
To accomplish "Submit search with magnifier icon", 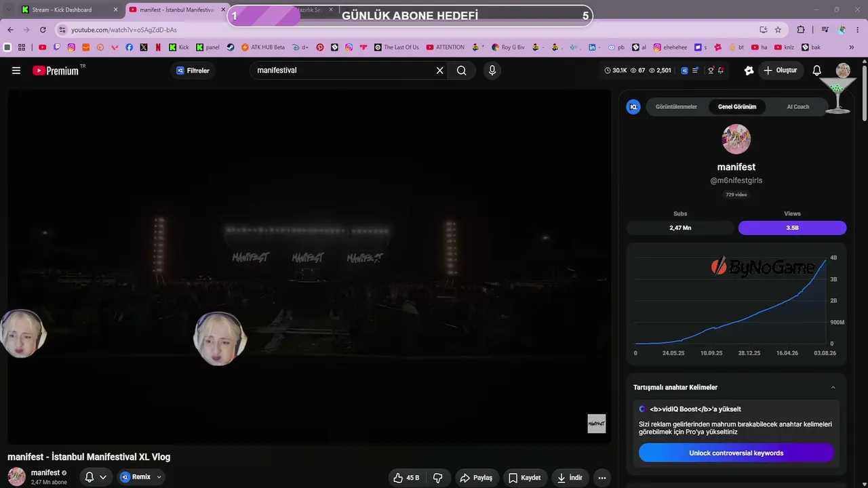I will pyautogui.click(x=462, y=70).
